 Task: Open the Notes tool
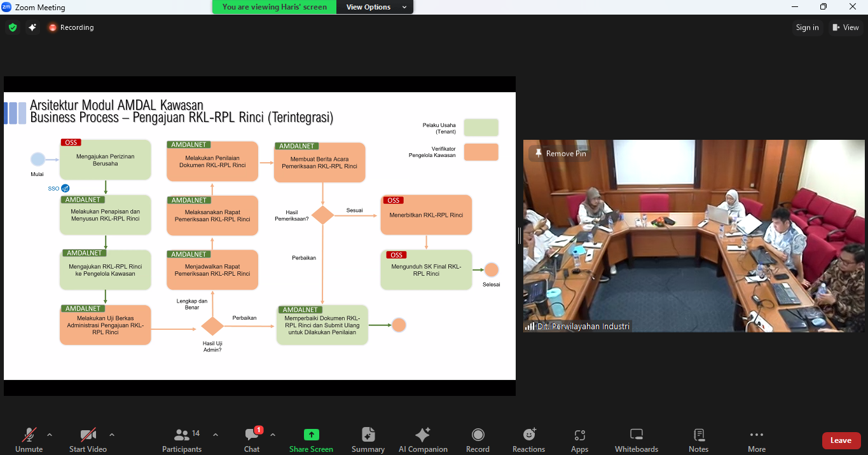click(698, 440)
